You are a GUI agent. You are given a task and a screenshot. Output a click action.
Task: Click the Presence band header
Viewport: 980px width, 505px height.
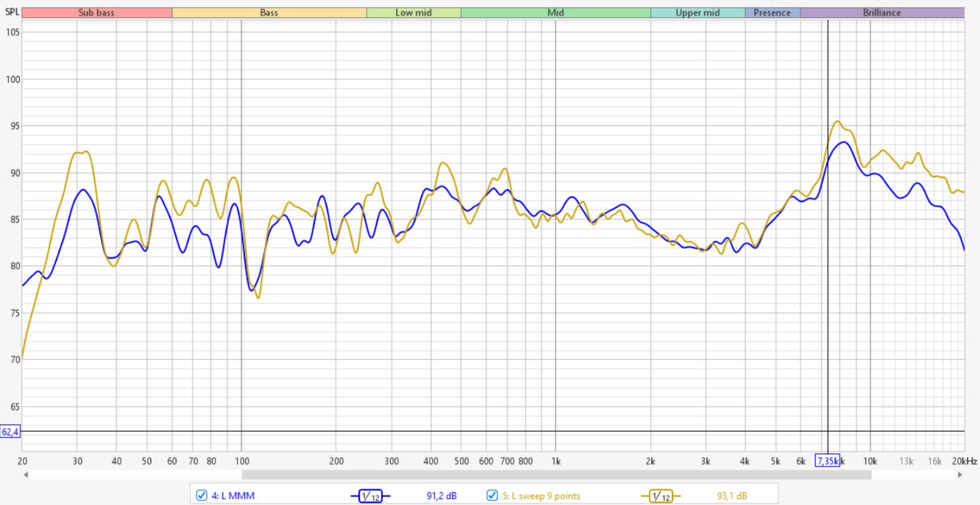click(772, 13)
